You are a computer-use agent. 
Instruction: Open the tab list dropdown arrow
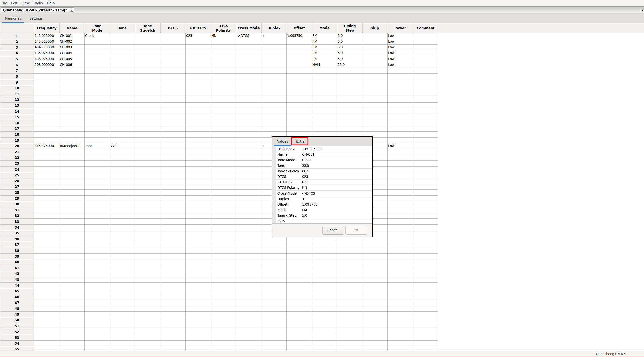point(642,10)
